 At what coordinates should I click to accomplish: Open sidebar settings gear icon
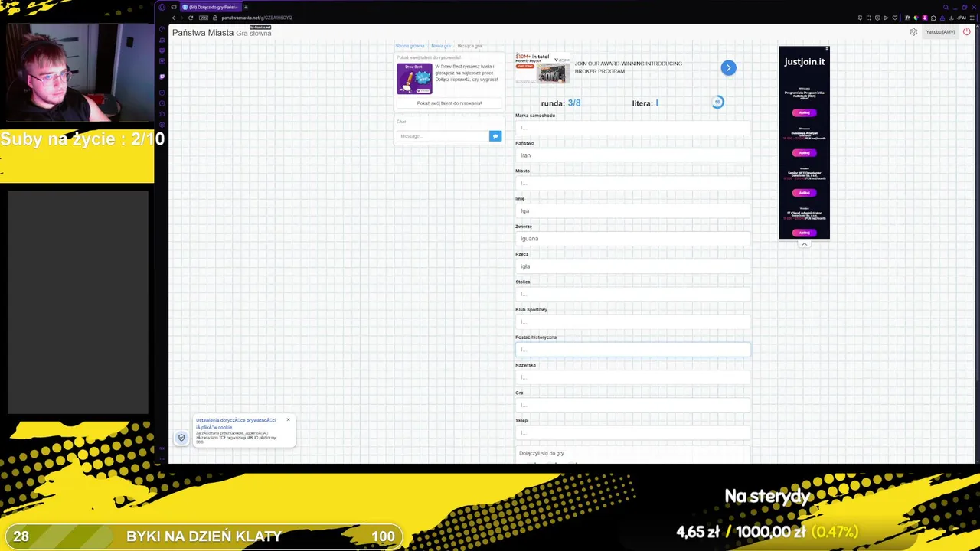tap(162, 125)
